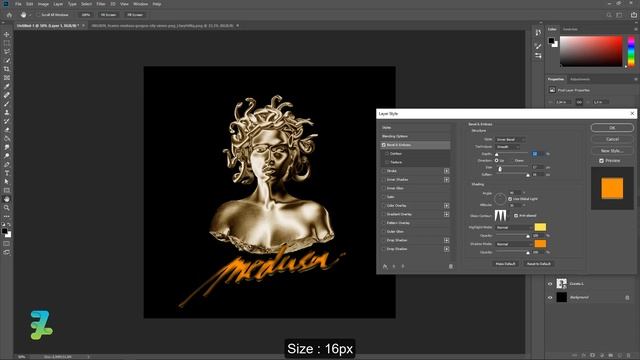Click the Depth value input field
This screenshot has height=360, width=640.
tap(537, 153)
